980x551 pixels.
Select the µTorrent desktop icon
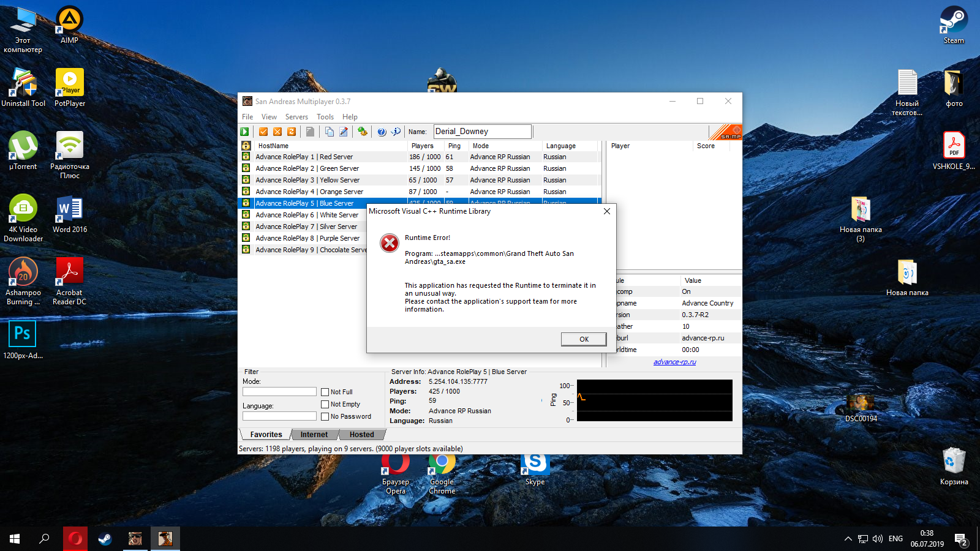(x=23, y=151)
